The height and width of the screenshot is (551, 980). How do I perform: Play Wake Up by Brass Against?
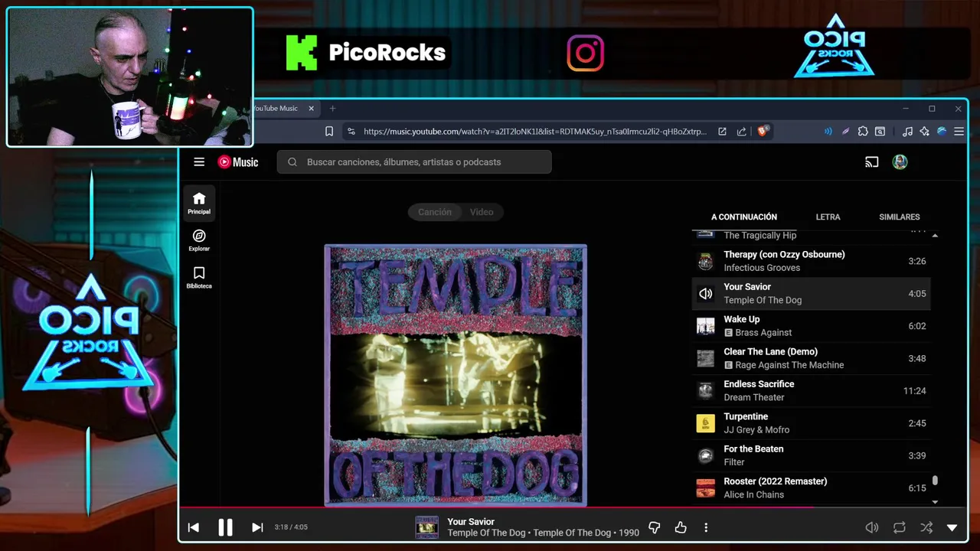tap(812, 326)
